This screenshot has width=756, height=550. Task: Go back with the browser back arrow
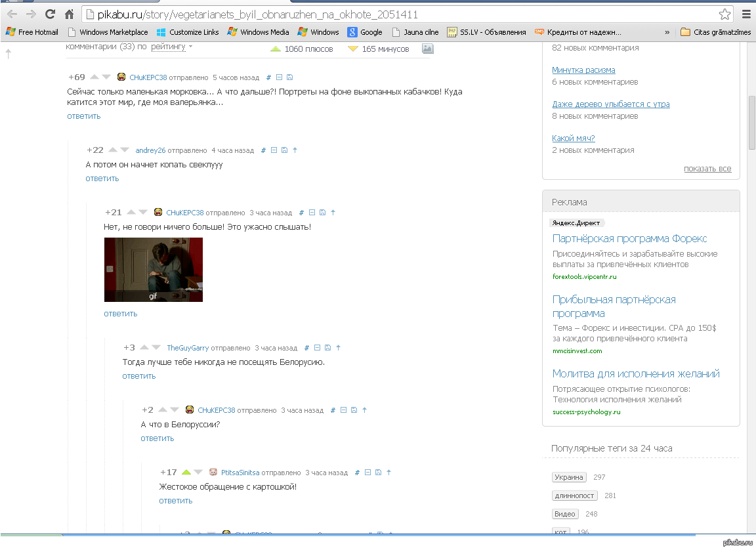click(12, 14)
